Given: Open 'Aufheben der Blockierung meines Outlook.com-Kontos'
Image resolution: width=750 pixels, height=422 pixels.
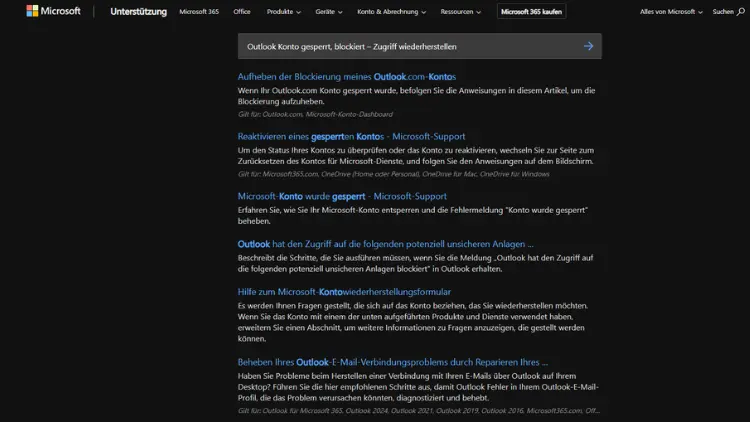Looking at the screenshot, I should click(347, 77).
